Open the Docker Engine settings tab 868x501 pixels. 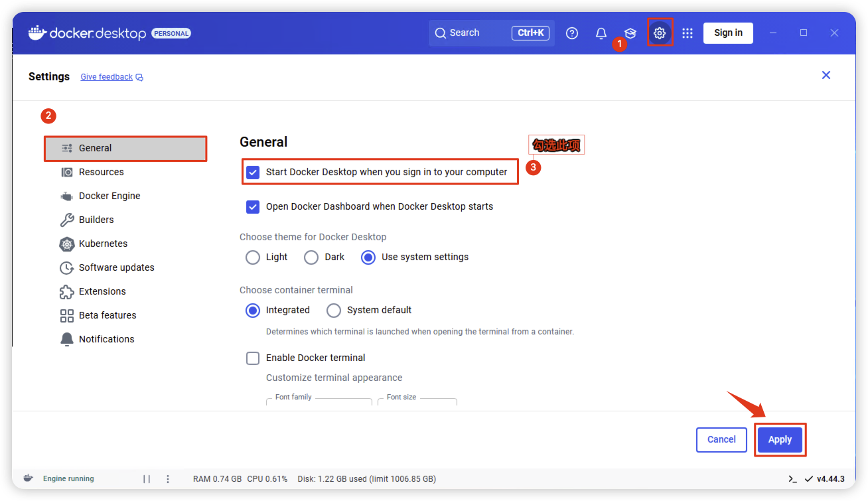pyautogui.click(x=125, y=196)
